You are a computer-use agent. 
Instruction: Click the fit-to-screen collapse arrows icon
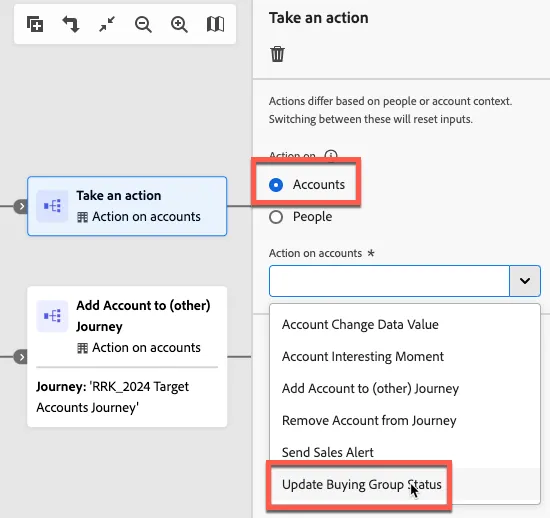point(107,24)
